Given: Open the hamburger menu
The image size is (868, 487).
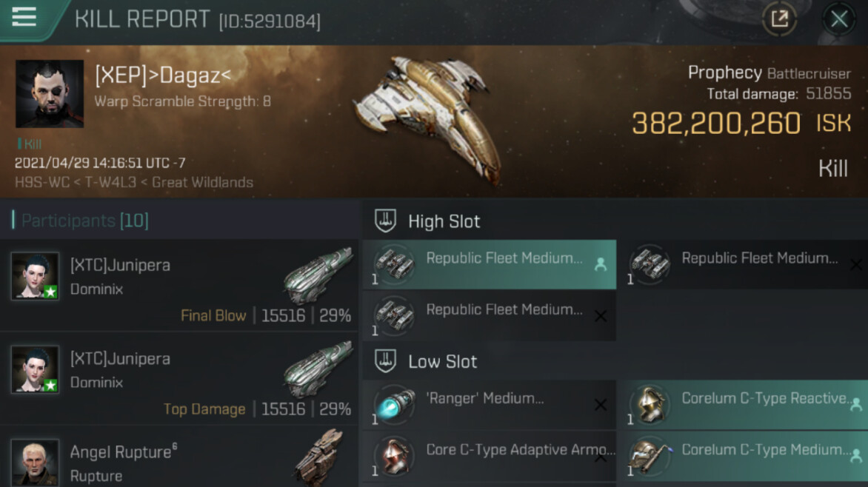Looking at the screenshot, I should click(x=24, y=17).
